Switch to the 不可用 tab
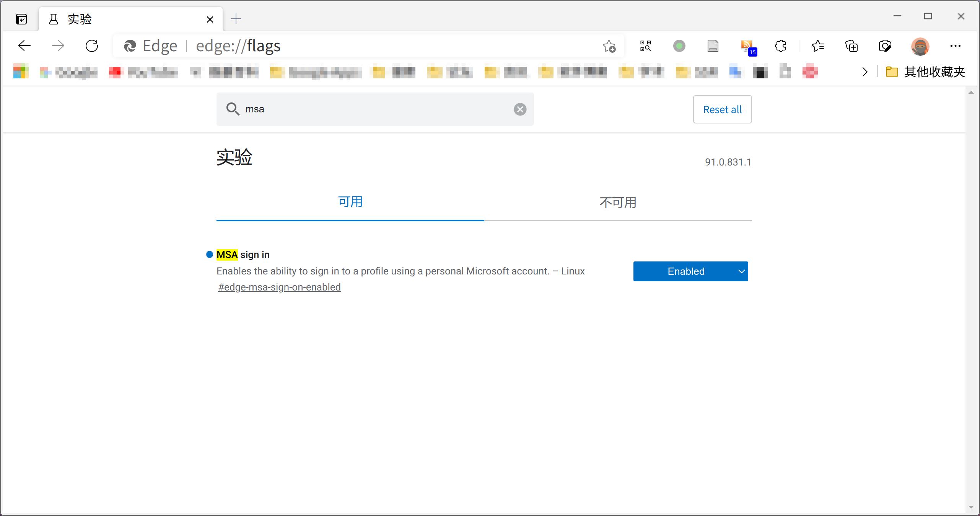 pyautogui.click(x=618, y=202)
